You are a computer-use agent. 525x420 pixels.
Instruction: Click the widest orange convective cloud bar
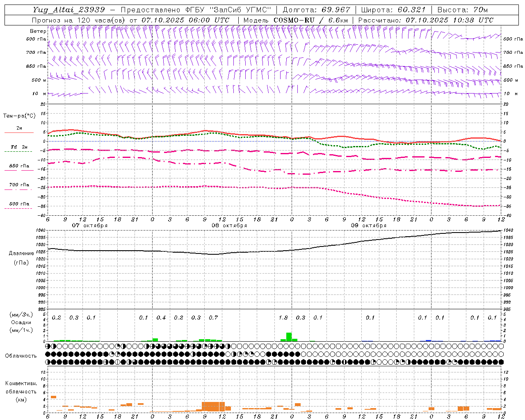[x=213, y=406]
